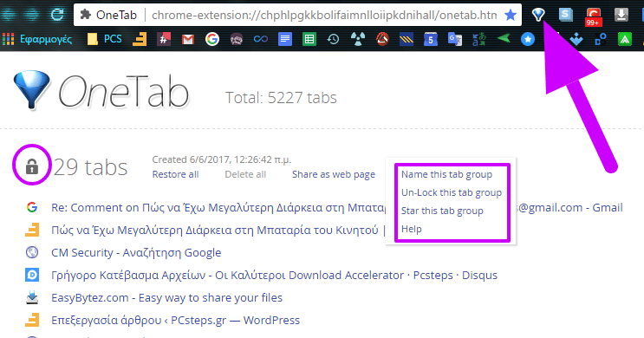Open the blue infinity bookmark icon
Viewport: 644px width, 338px height.
(260, 39)
